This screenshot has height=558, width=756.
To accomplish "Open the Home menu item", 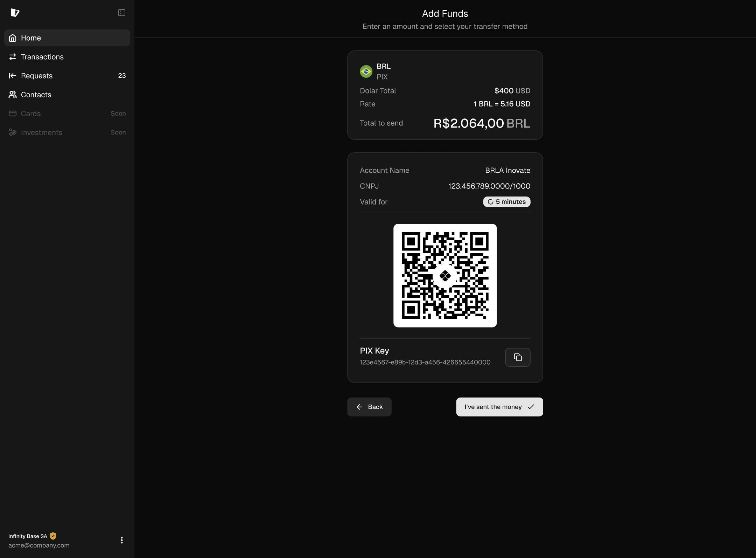I will 67,38.
